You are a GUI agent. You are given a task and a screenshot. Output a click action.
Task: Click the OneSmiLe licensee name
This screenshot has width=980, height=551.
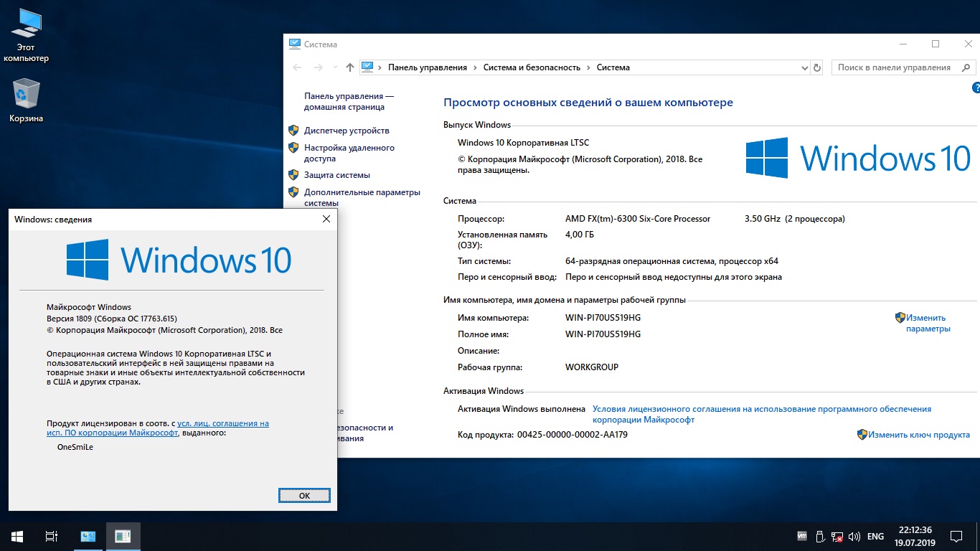point(75,447)
